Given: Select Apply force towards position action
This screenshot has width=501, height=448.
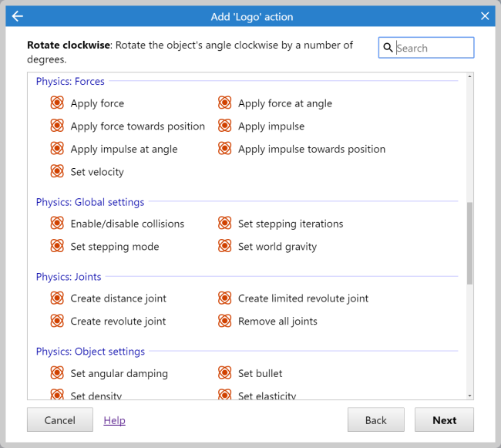Looking at the screenshot, I should (x=137, y=126).
